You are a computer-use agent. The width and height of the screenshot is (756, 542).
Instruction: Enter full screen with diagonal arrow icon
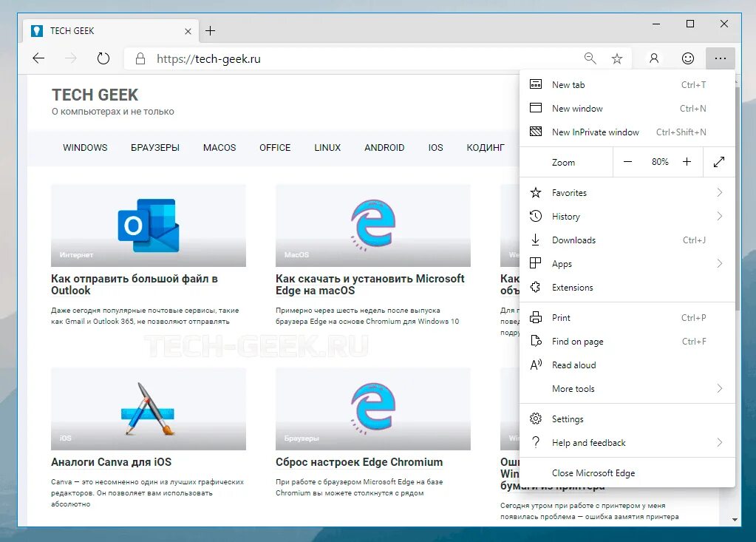click(x=719, y=162)
